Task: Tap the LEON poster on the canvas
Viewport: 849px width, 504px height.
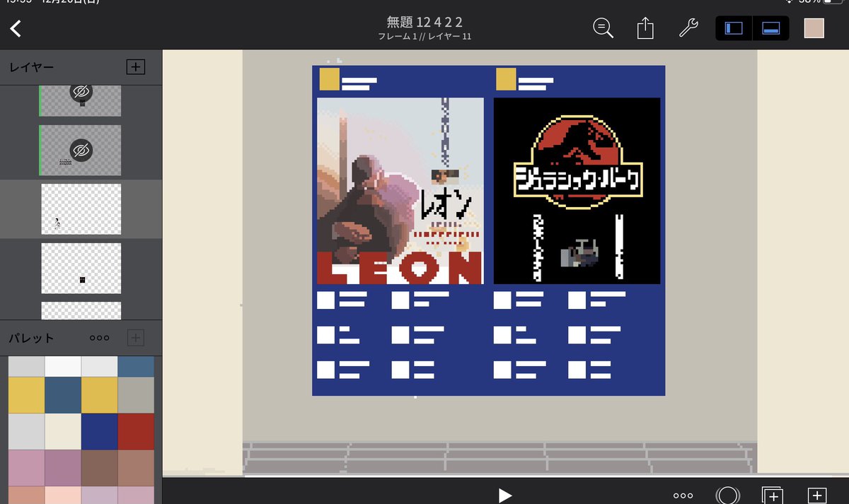Action: [400, 191]
